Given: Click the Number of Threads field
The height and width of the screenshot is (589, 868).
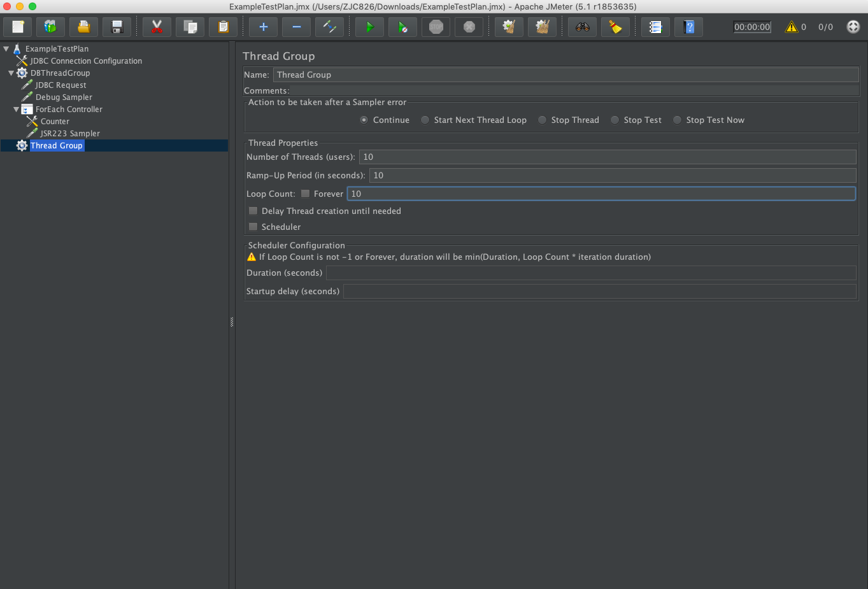Looking at the screenshot, I should point(608,157).
